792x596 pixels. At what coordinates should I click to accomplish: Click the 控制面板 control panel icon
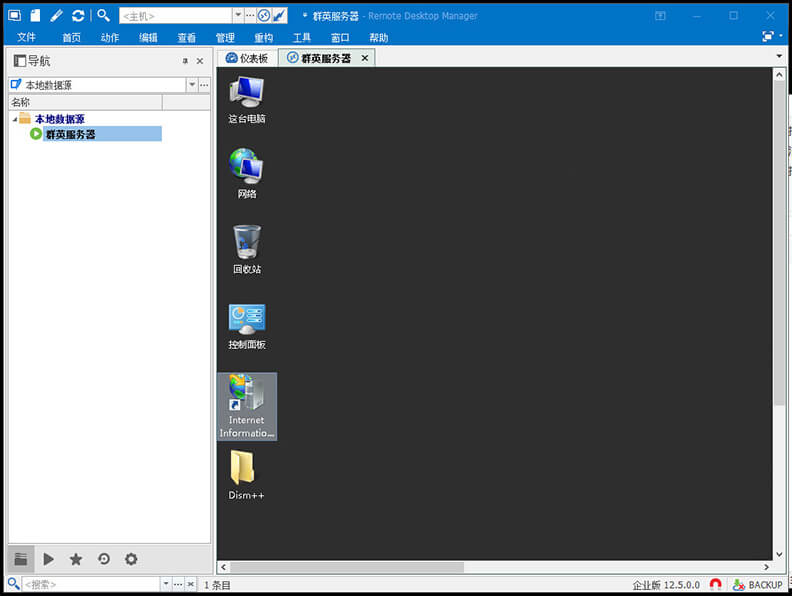click(246, 326)
